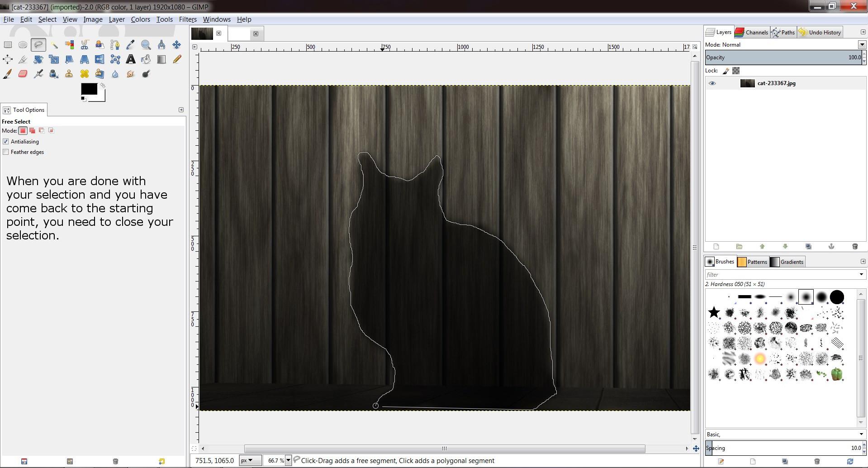Select the Zoom magnifier tool

(x=146, y=45)
